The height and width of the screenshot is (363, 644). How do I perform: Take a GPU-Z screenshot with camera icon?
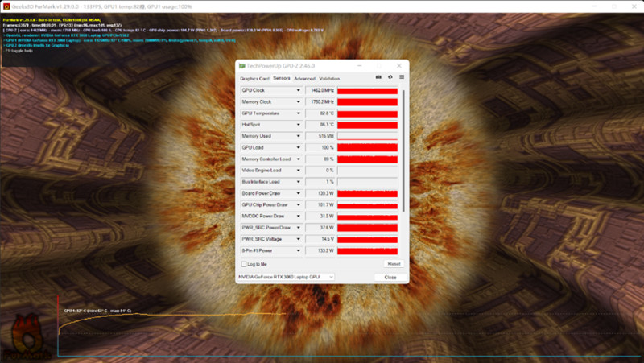(x=378, y=77)
